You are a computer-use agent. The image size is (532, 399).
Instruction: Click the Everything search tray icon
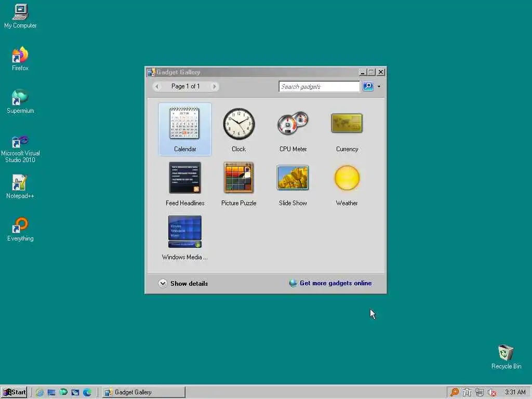[x=454, y=392]
